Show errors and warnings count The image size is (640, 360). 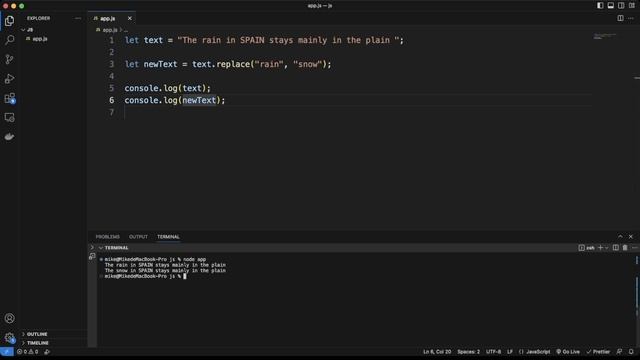(x=28, y=351)
